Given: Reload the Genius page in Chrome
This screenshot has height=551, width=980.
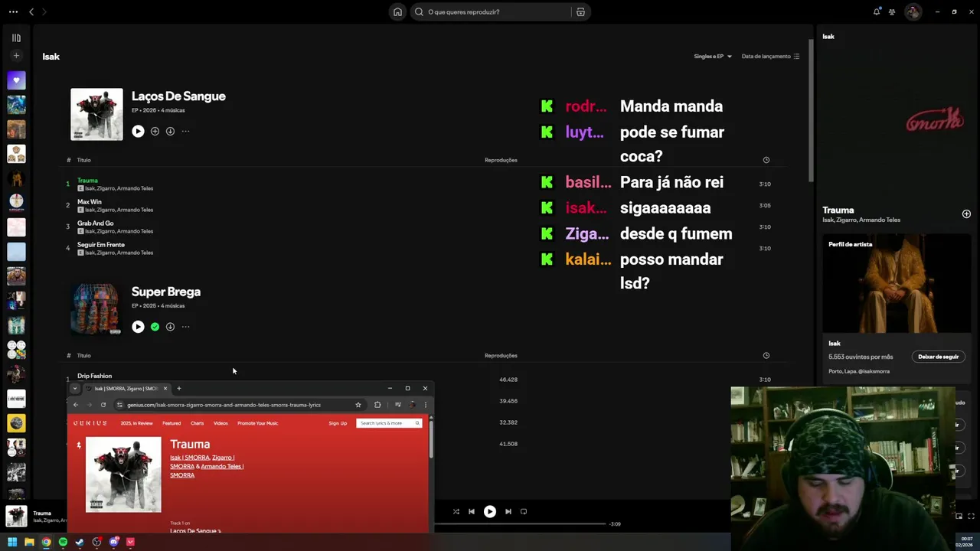Looking at the screenshot, I should tap(103, 405).
